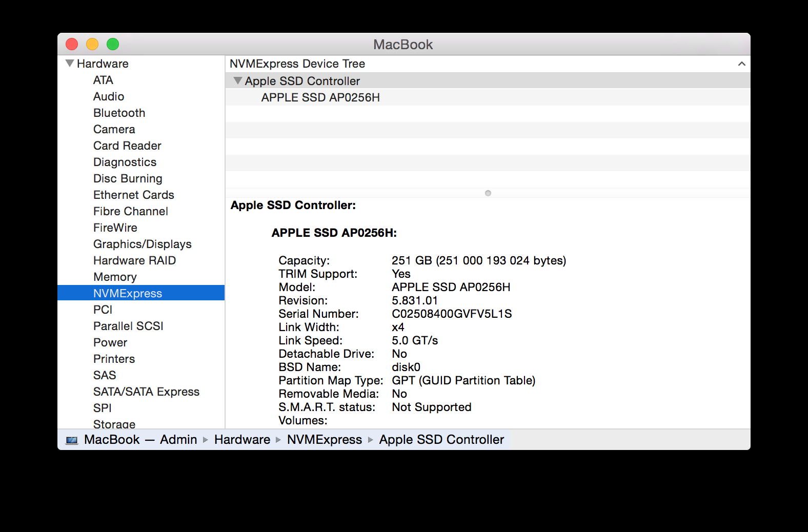This screenshot has width=808, height=532.
Task: Click the Revision value '5.831.01'
Action: point(415,300)
